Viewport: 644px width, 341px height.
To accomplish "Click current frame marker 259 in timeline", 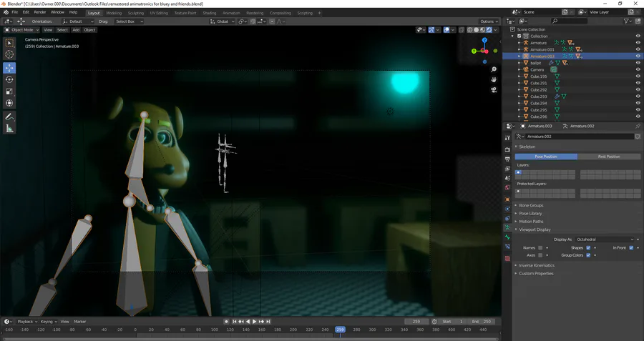I will coord(340,330).
